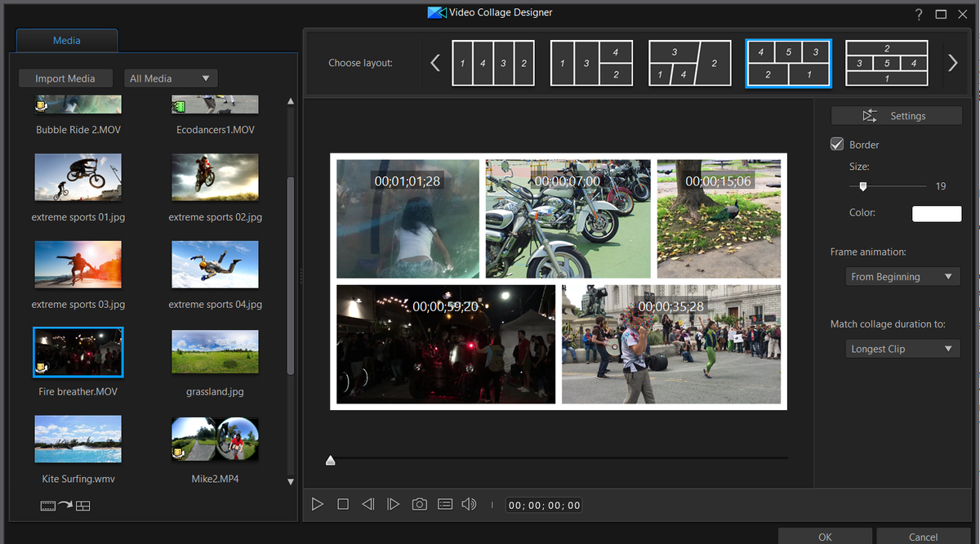Open the clip properties list icon
Screen dimensions: 980x544
click(x=444, y=504)
